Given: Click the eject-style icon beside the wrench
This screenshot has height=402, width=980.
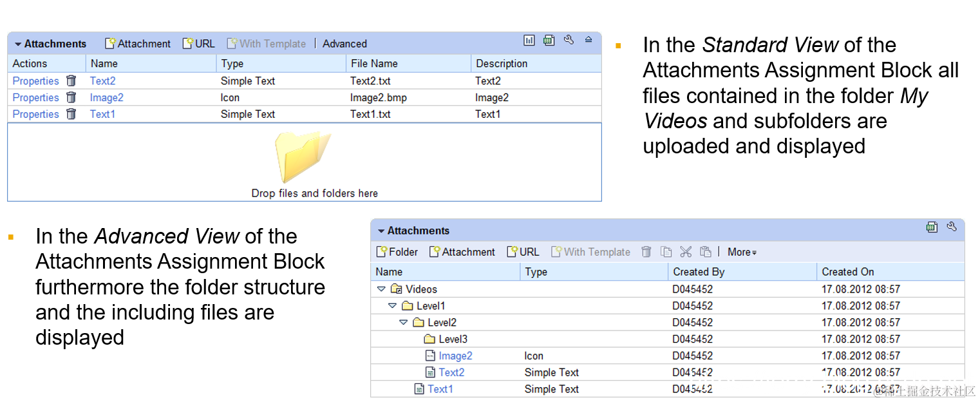Looking at the screenshot, I should coord(589,40).
